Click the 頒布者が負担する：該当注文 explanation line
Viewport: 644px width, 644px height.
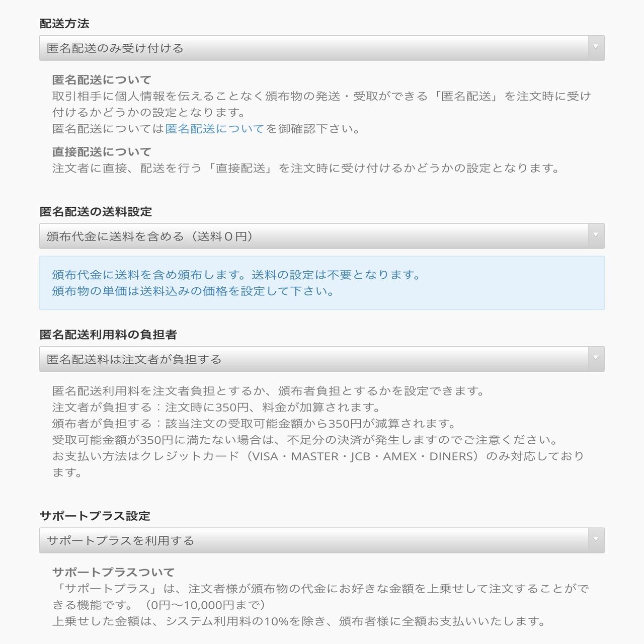254,424
